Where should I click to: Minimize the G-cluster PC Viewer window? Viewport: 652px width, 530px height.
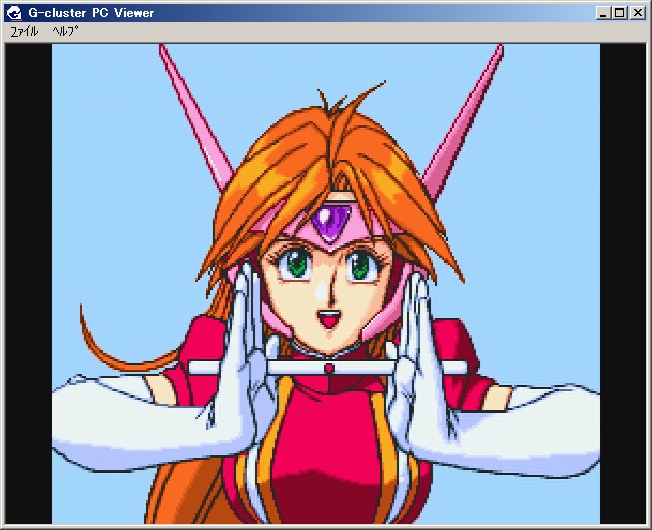click(603, 13)
